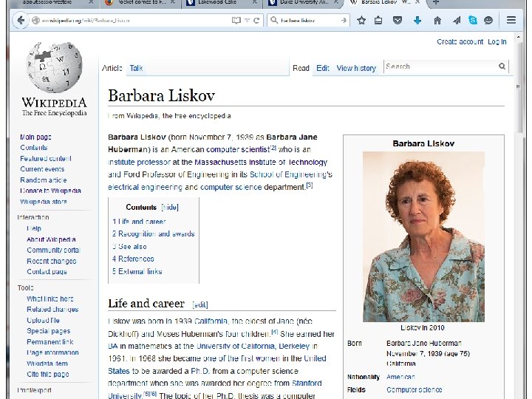This screenshot has width=532, height=399.
Task: Open Cite this page tool link
Action: [x=48, y=374]
